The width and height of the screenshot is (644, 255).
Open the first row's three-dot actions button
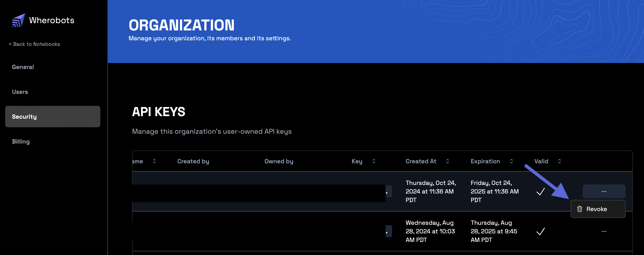point(604,192)
